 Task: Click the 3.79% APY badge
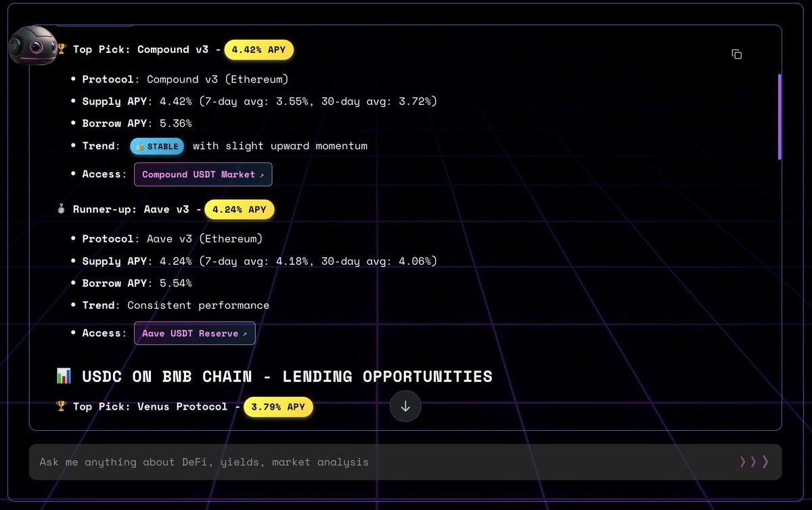(278, 407)
